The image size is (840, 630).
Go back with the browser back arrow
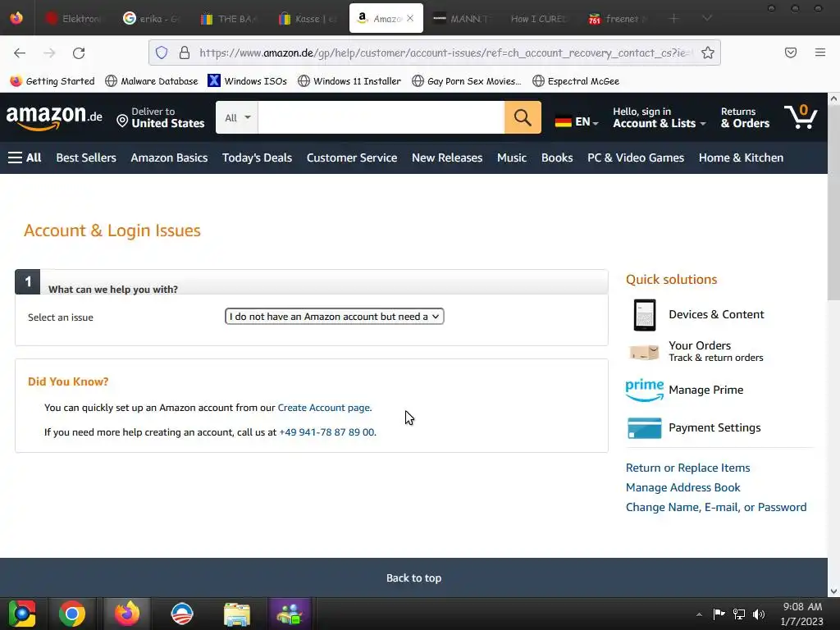20,53
